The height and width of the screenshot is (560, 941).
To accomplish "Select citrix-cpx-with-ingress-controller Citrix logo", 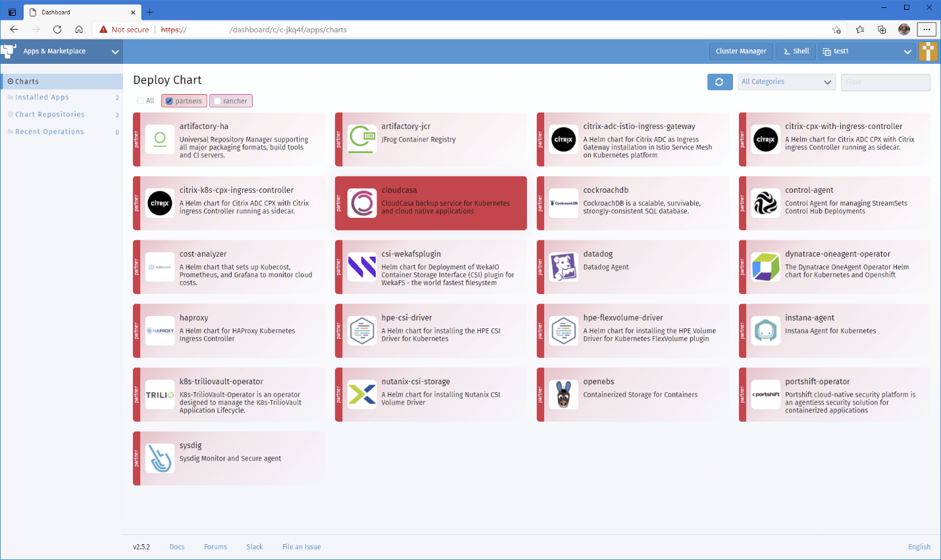I will [766, 139].
